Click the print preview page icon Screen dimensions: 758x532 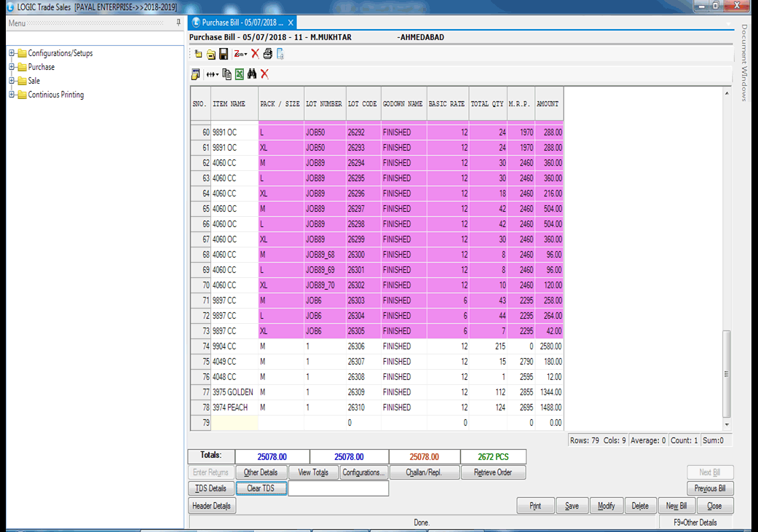click(x=280, y=54)
